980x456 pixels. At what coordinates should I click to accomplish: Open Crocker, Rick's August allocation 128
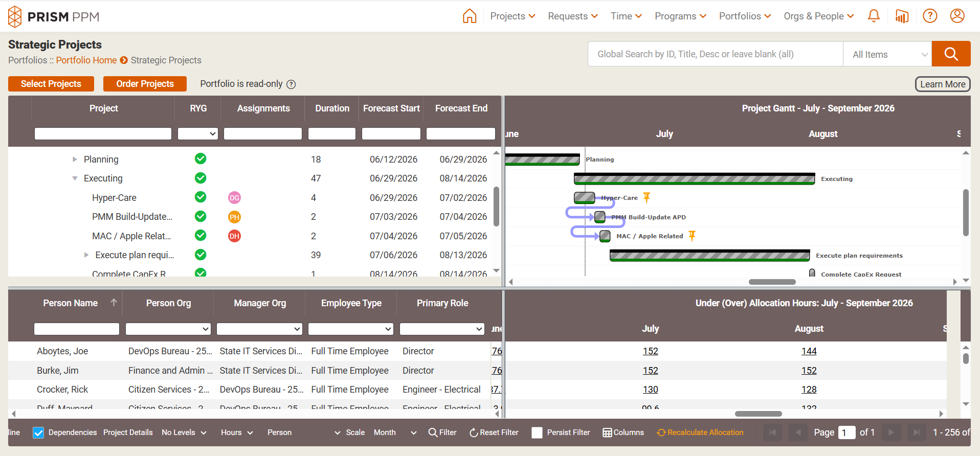(809, 390)
